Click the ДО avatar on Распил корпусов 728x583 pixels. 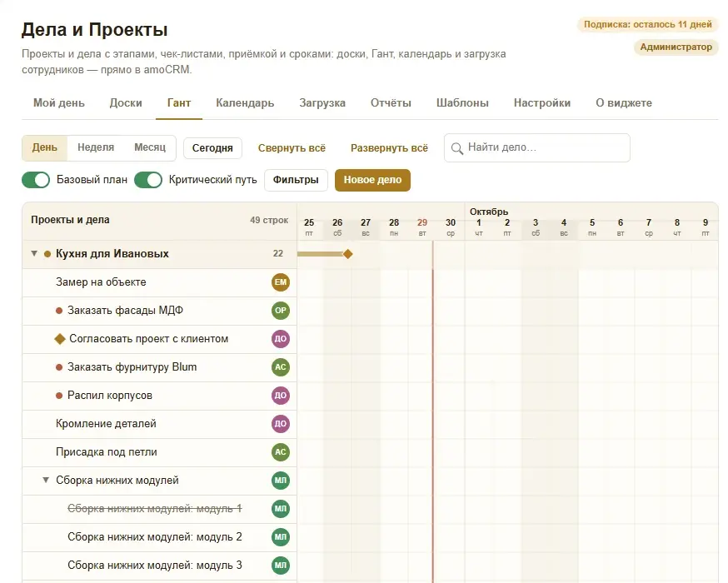pyautogui.click(x=281, y=396)
